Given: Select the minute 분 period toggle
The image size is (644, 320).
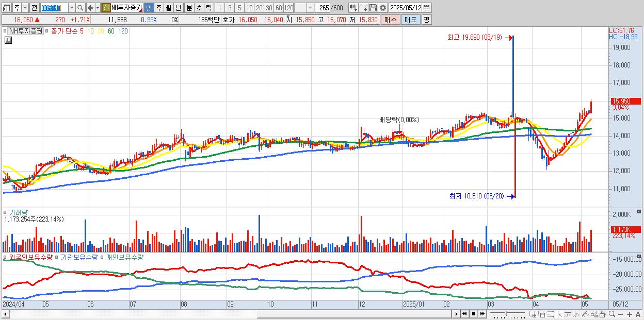Looking at the screenshot, I should [189, 8].
